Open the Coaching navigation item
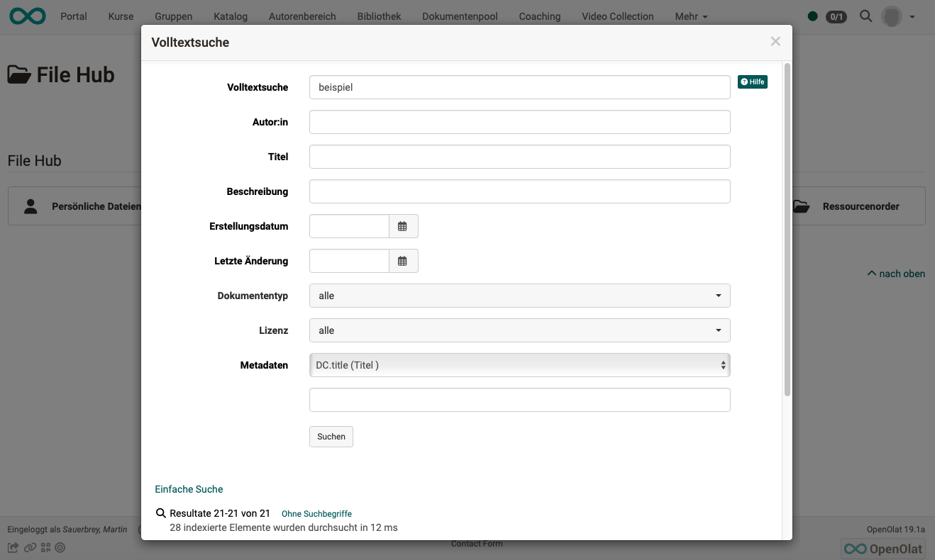 (x=539, y=16)
